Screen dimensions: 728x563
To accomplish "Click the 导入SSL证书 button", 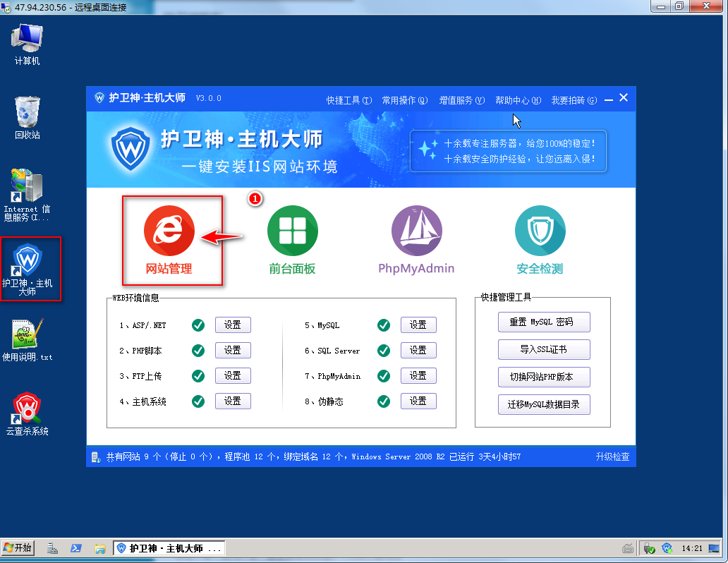I will pos(544,350).
